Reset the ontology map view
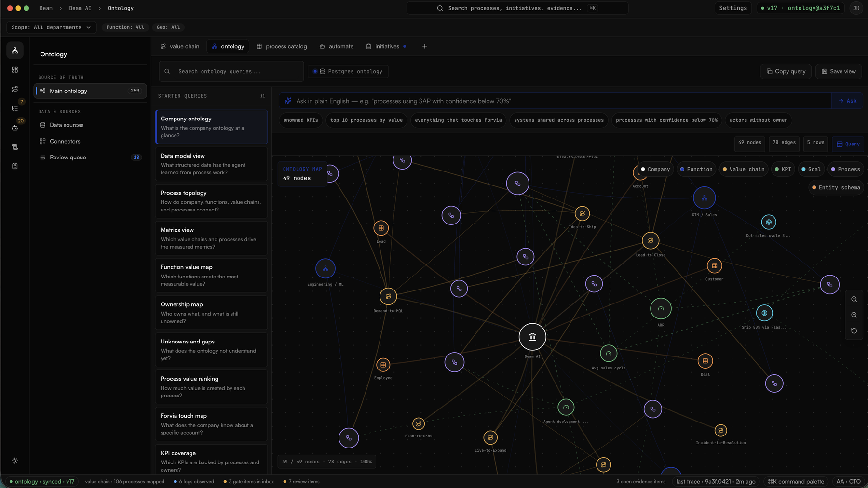The image size is (868, 488). click(854, 331)
